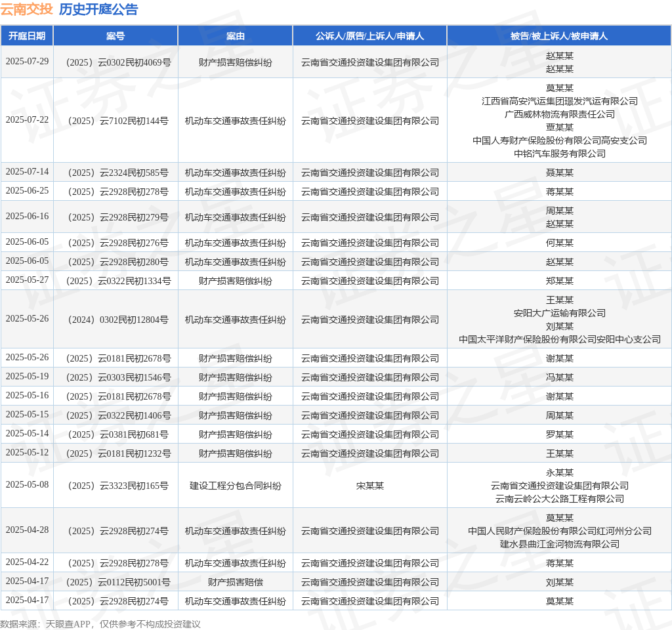Click the date 2025-07-29
Image resolution: width=672 pixels, height=630 pixels.
click(x=27, y=61)
